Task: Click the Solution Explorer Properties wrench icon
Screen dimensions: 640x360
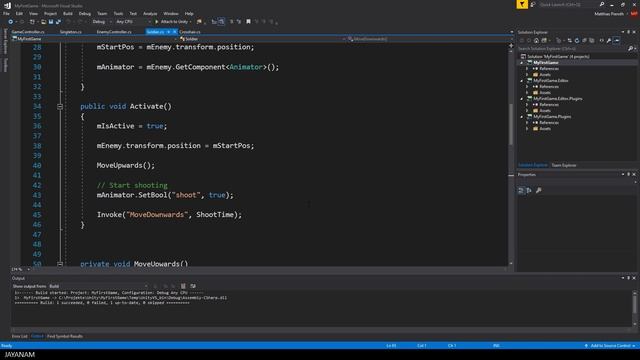Action: 609,40
